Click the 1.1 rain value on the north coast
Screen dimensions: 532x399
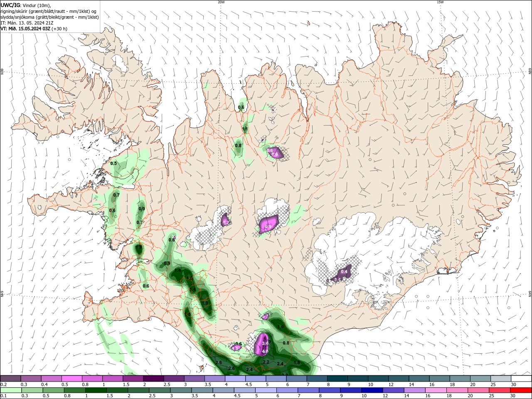tap(245, 129)
